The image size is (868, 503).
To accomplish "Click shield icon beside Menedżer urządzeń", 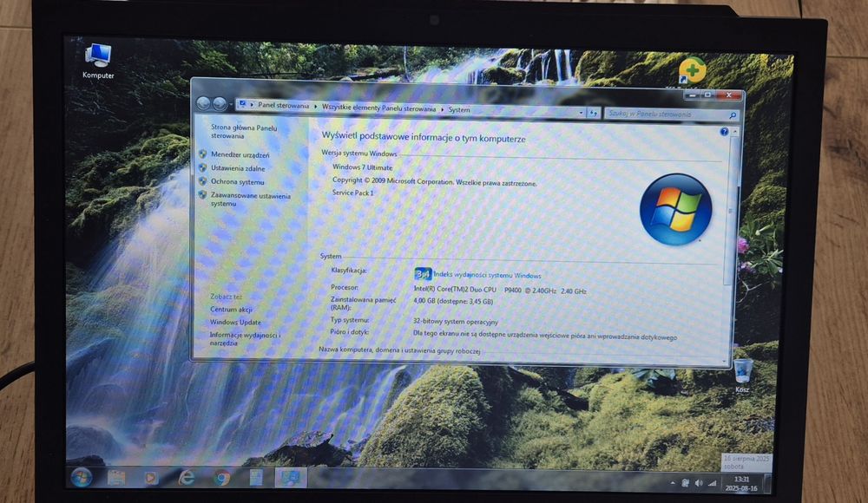I will pos(202,154).
